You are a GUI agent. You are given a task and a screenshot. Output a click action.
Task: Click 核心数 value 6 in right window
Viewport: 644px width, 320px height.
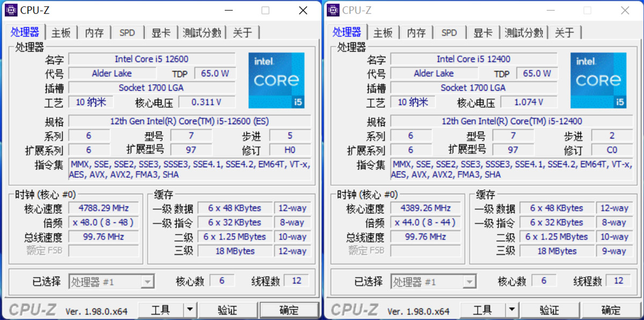point(544,280)
